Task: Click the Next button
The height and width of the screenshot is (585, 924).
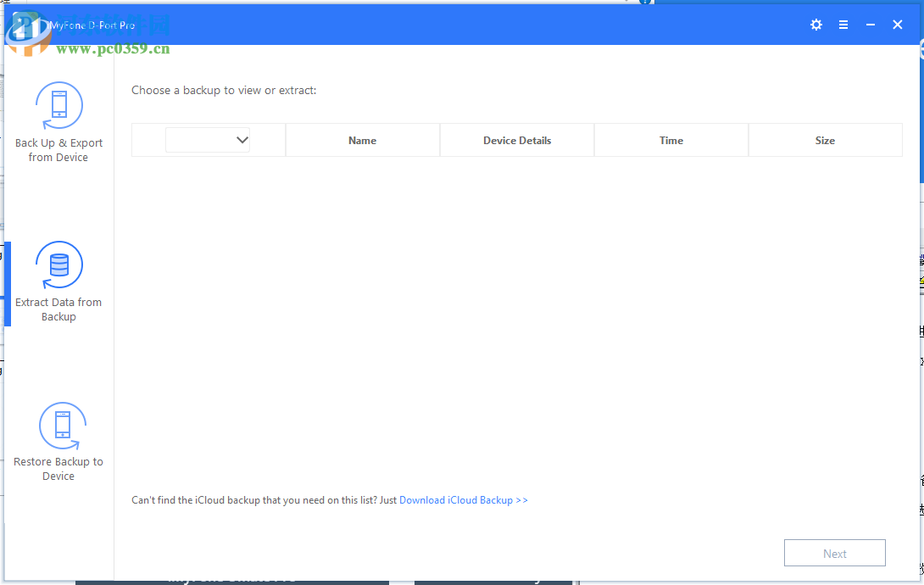Action: point(834,553)
